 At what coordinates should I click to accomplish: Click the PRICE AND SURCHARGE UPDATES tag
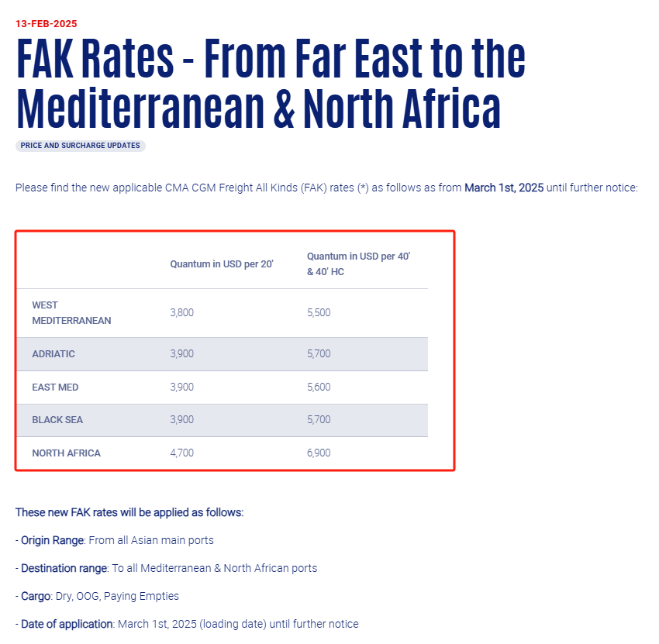click(81, 146)
